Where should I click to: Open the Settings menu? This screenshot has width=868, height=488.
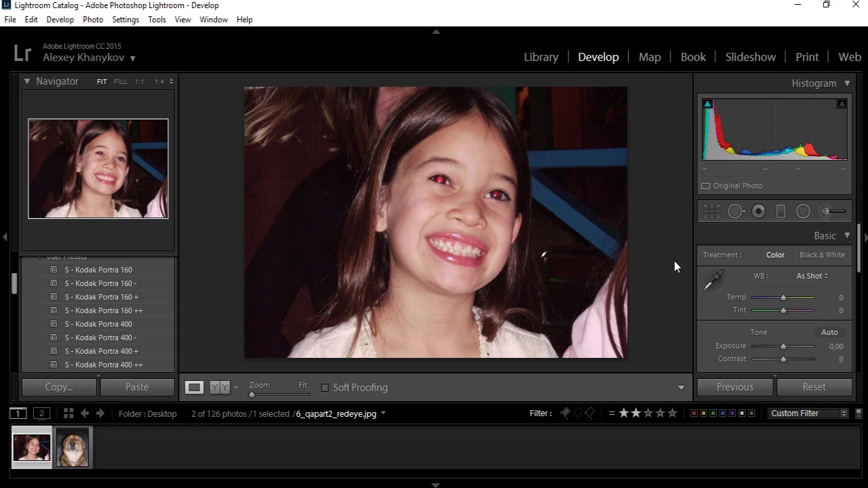click(x=125, y=20)
